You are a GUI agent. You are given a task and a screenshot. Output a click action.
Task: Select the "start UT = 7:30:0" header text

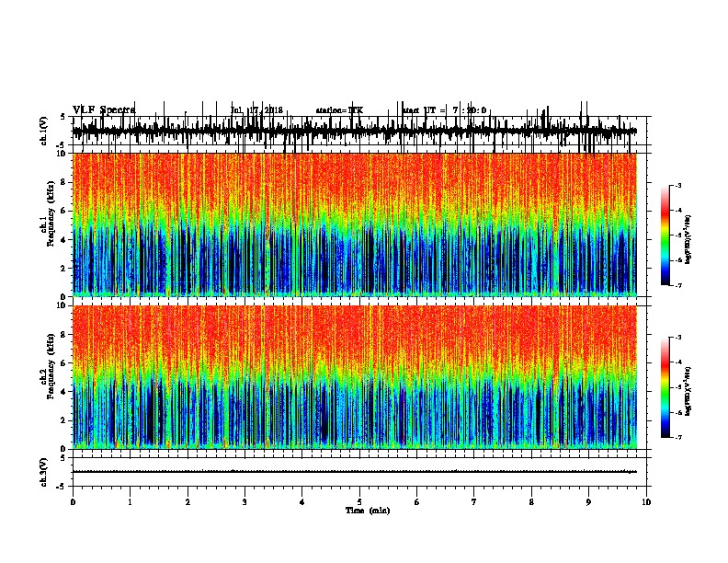[x=444, y=110]
